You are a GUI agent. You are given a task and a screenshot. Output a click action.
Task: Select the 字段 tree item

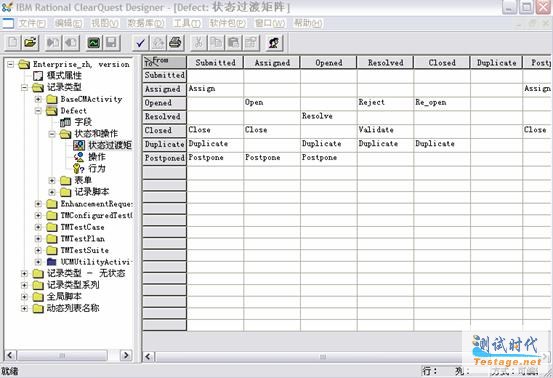pyautogui.click(x=83, y=122)
